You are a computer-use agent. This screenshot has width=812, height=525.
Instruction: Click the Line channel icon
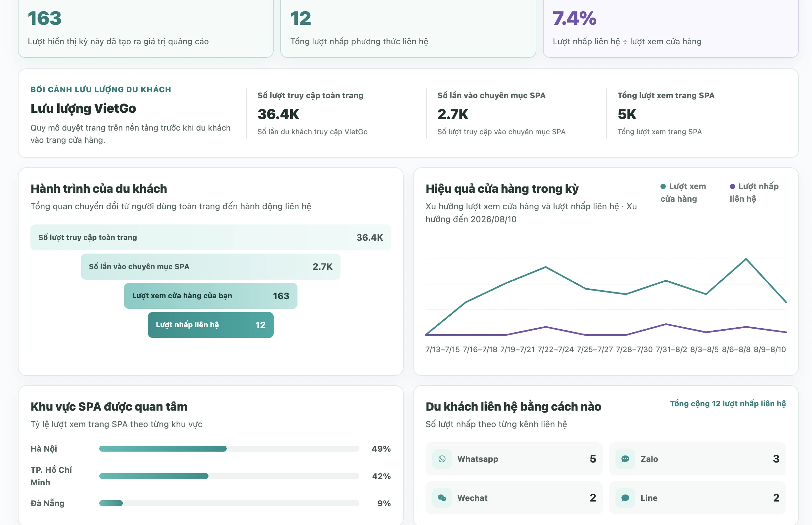[x=625, y=498]
